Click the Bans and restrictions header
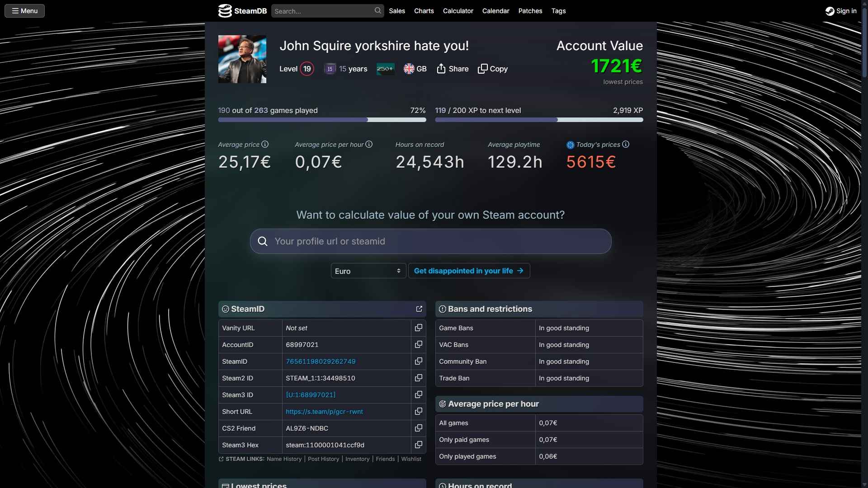Screen dimensions: 868x488 [x=539, y=309]
